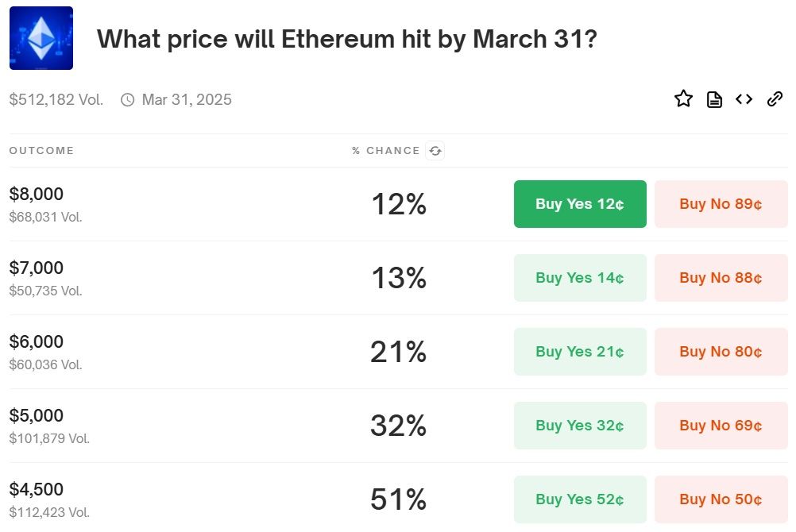Click the star favorite icon
Screen dimensions: 796x532
pyautogui.click(x=683, y=99)
